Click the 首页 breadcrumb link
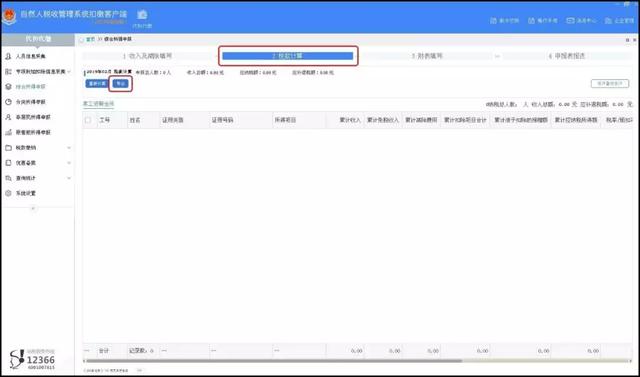640x377 pixels. click(90, 40)
